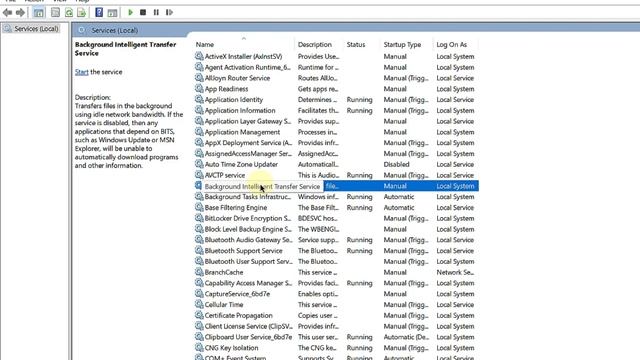Go forward with the Forward arrow
This screenshot has height=360, width=640.
tap(20, 13)
